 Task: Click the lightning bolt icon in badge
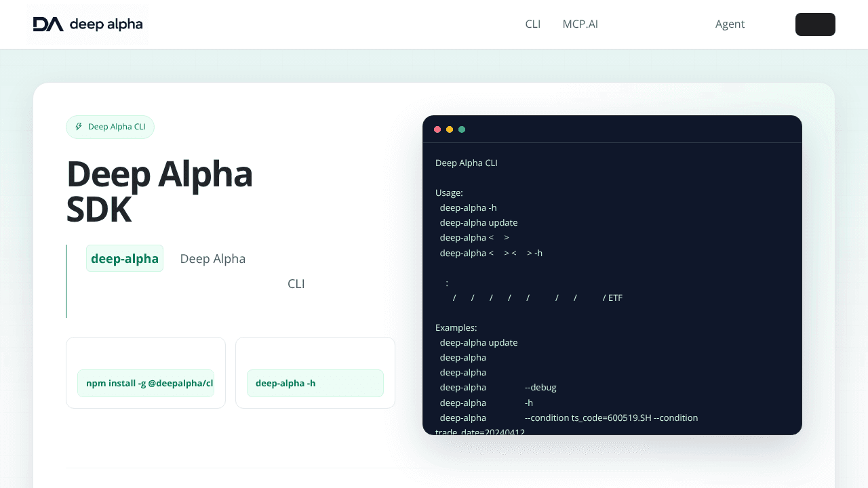(79, 127)
